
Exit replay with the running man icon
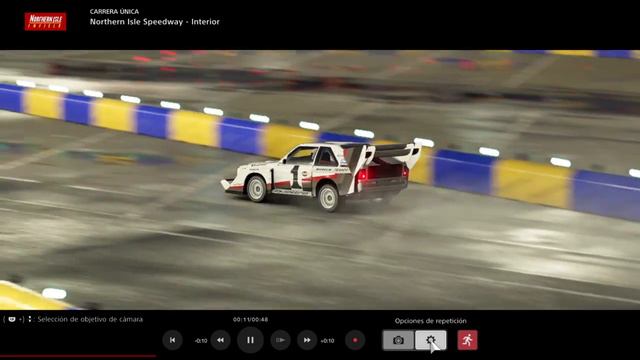point(467,340)
